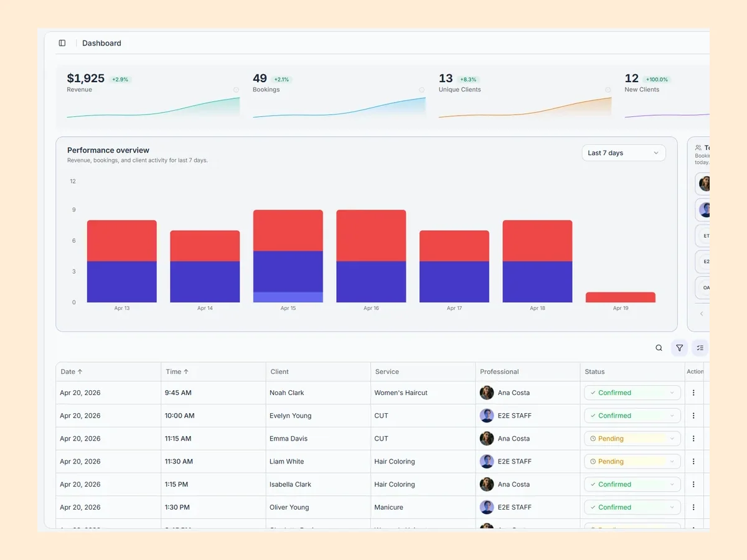Open status dropdown for Isabella Clark booking
The width and height of the screenshot is (747, 560).
[x=632, y=484]
